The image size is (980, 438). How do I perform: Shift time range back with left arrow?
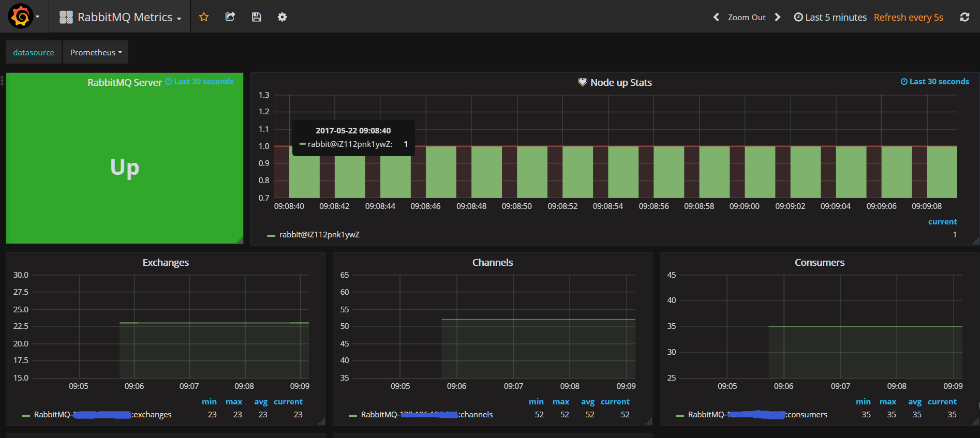716,17
